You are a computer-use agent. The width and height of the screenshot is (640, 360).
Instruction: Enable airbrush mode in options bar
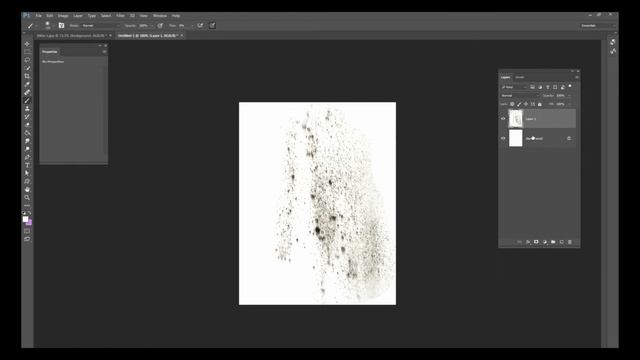tap(200, 25)
